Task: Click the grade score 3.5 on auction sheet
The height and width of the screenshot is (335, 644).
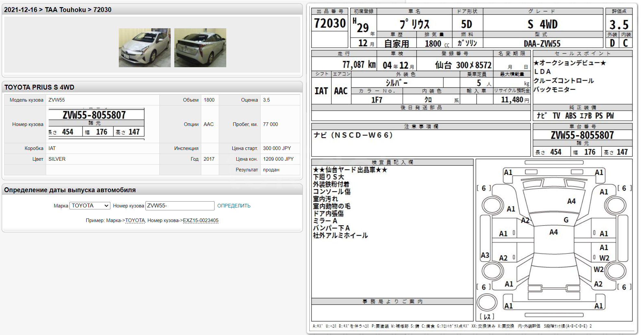Action: [619, 25]
